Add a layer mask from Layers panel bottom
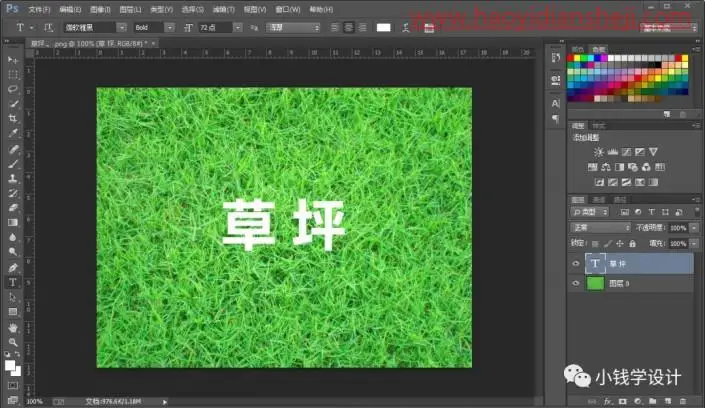 pos(623,401)
